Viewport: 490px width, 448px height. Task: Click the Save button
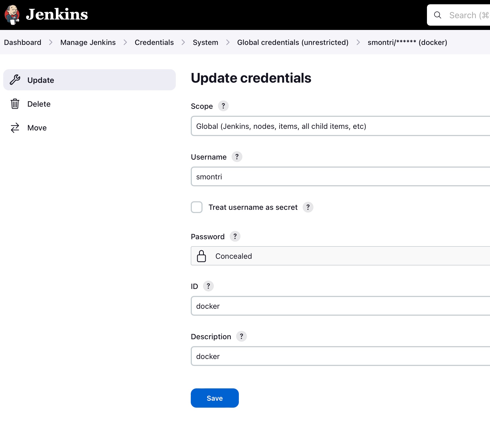215,398
